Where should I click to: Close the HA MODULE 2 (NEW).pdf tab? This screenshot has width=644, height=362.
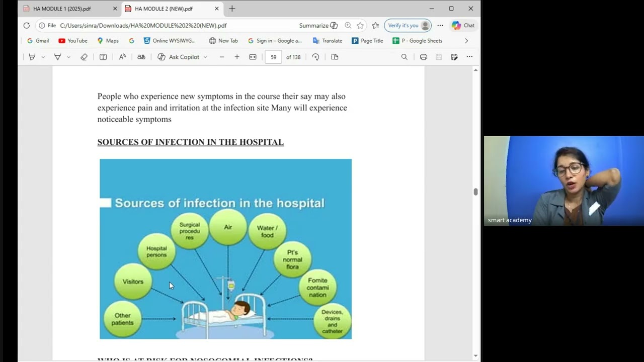(x=217, y=9)
